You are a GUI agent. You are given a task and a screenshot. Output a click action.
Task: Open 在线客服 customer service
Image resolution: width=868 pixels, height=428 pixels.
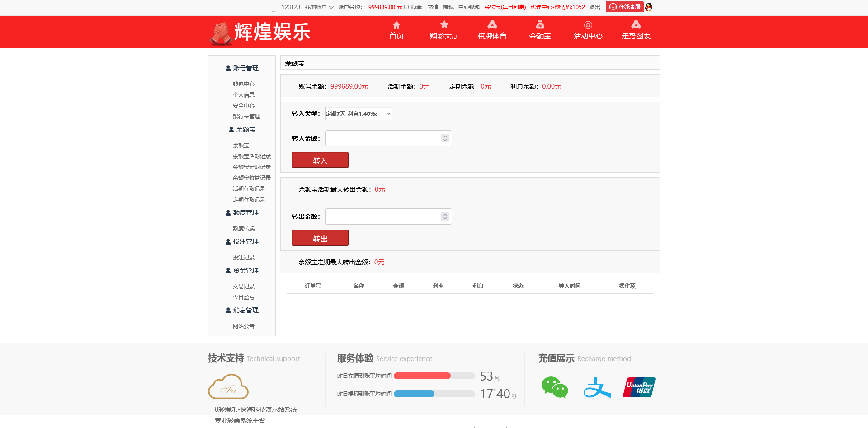click(624, 7)
